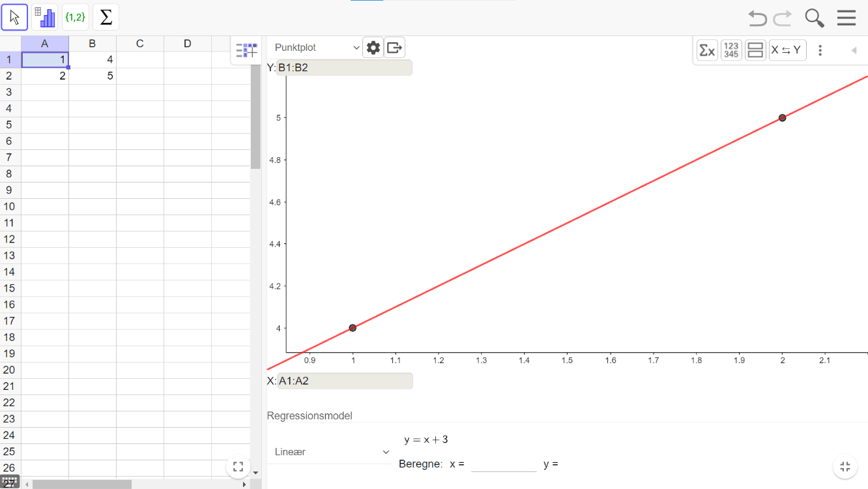The image size is (868, 489).
Task: Click the export plot icon
Action: click(x=394, y=48)
